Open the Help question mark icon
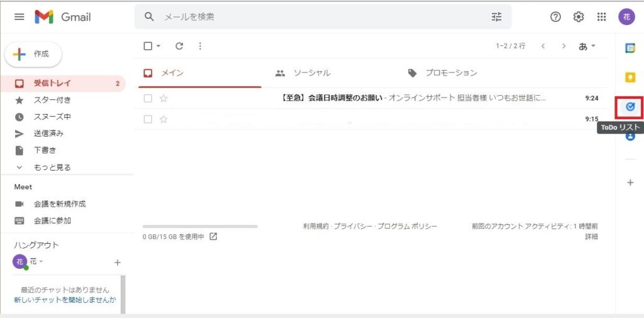 (x=555, y=17)
